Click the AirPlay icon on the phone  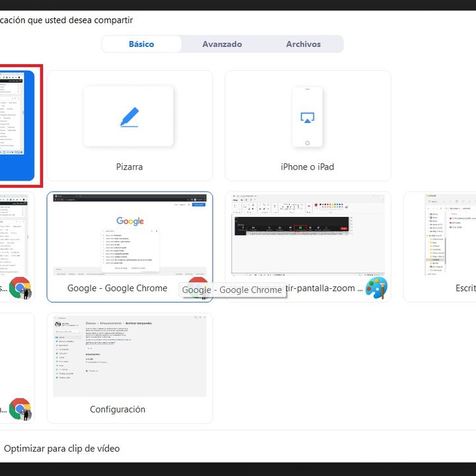click(x=307, y=118)
